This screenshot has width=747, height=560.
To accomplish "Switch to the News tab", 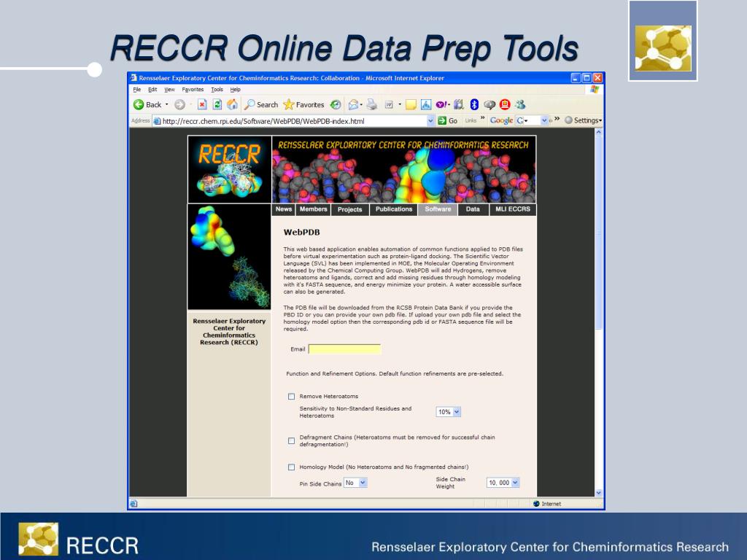I will (284, 209).
